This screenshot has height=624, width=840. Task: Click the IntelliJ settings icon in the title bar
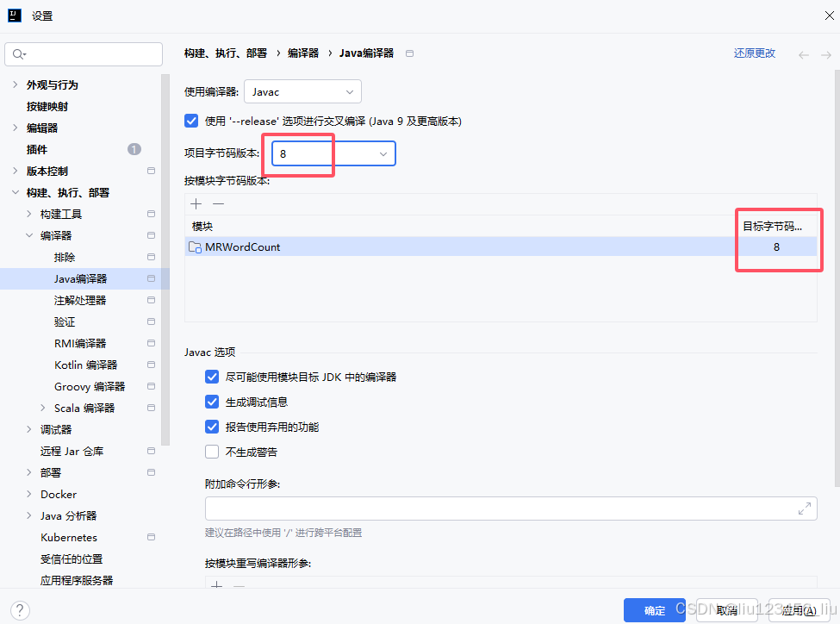click(13, 15)
